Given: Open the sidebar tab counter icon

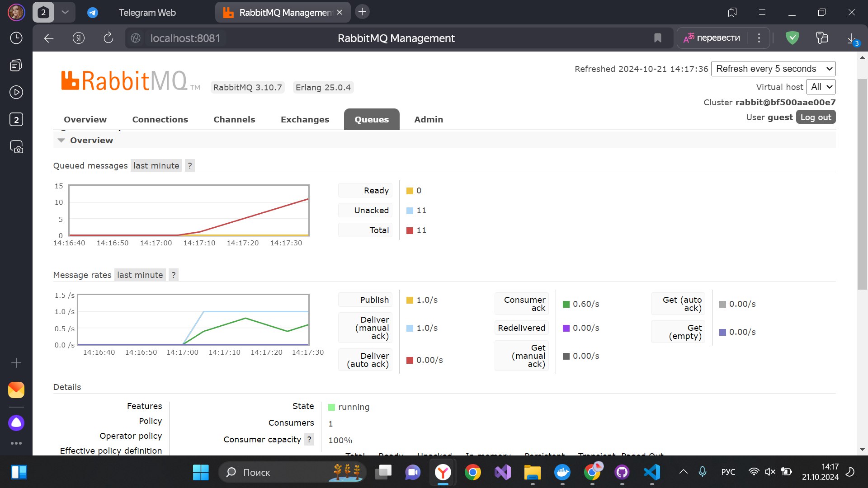Looking at the screenshot, I should pyautogui.click(x=16, y=120).
